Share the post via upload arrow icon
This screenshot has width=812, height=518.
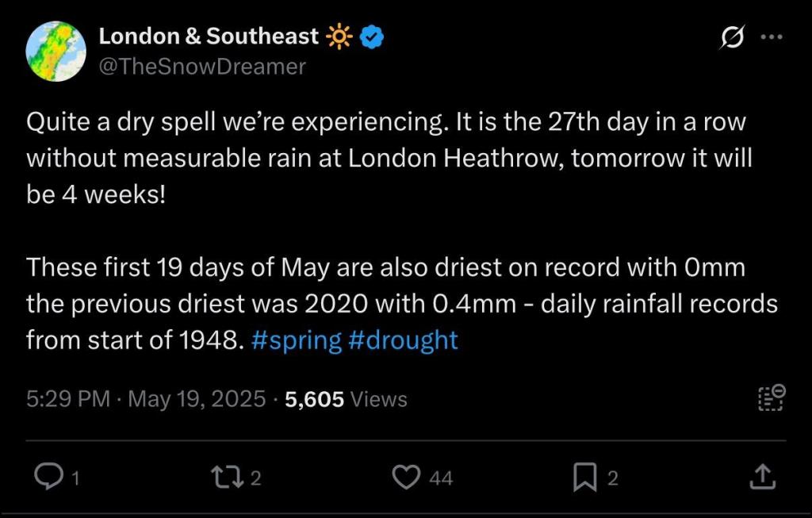tap(761, 476)
